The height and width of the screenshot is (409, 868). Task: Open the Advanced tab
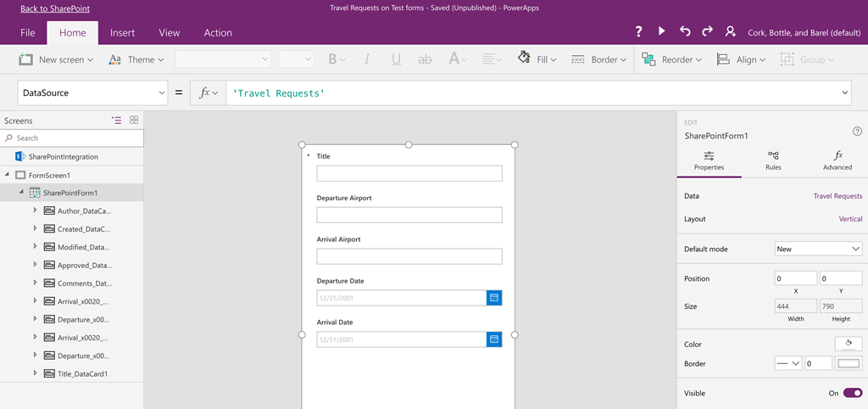click(x=837, y=160)
